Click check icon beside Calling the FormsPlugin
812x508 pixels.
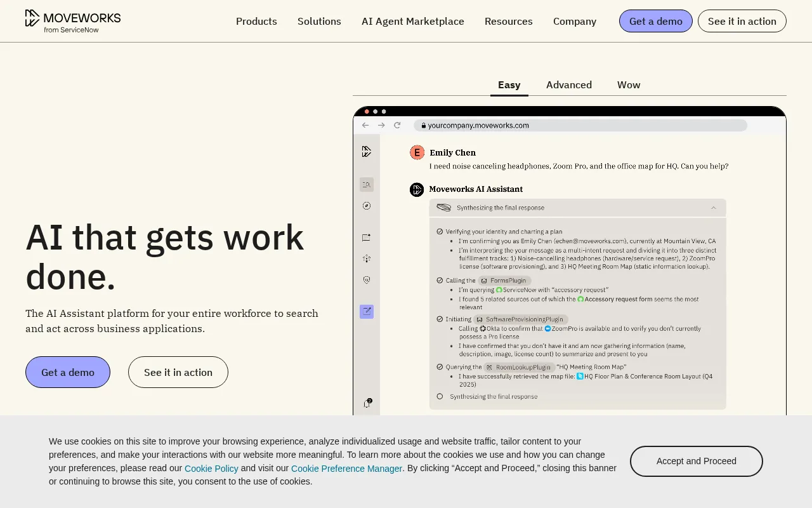point(440,280)
